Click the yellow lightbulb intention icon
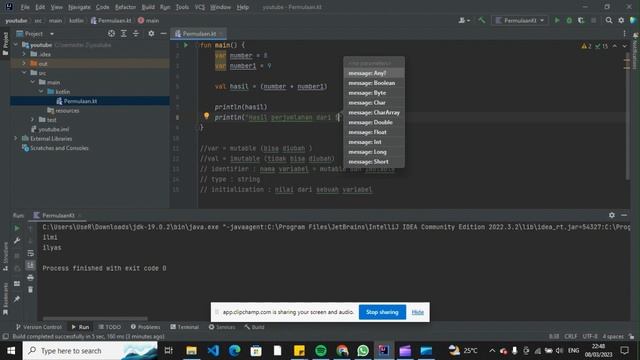The image size is (640, 360). click(x=206, y=116)
